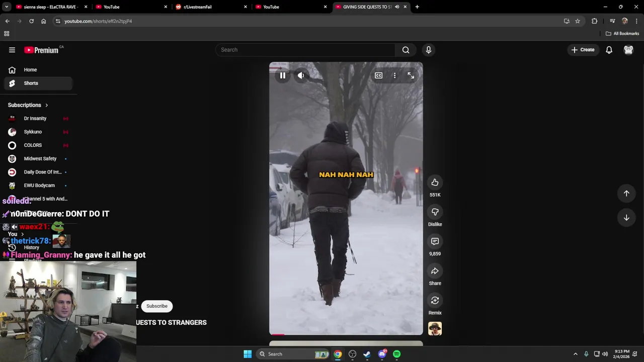Image resolution: width=644 pixels, height=362 pixels.
Task: Open the All Bookmarks folder
Action: click(x=622, y=34)
